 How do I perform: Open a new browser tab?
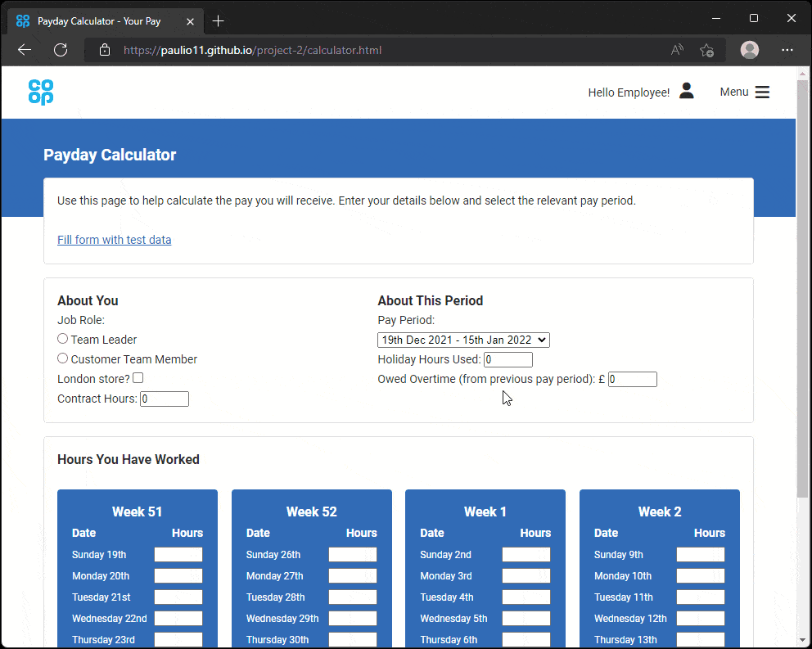point(218,20)
